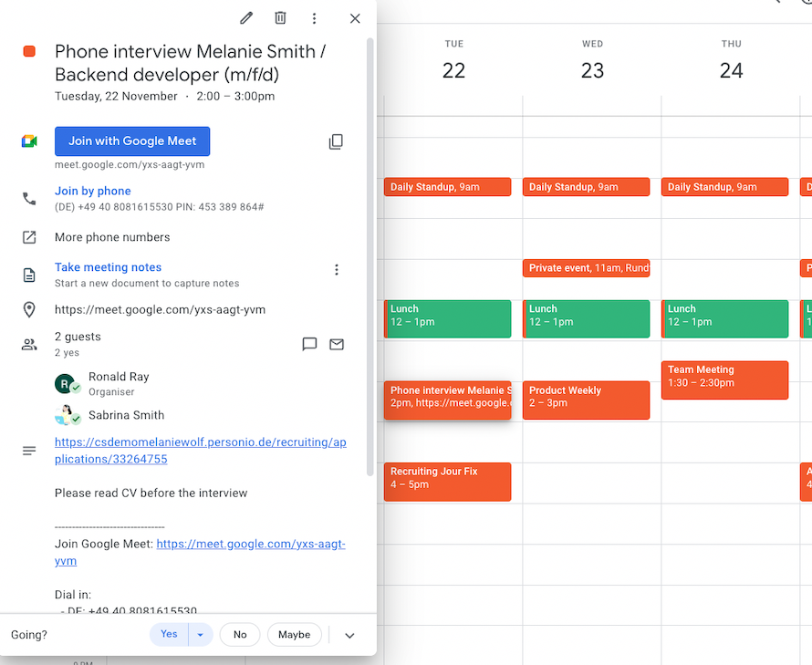This screenshot has width=812, height=665.
Task: Click the pencil edit event icon
Action: pos(246,18)
